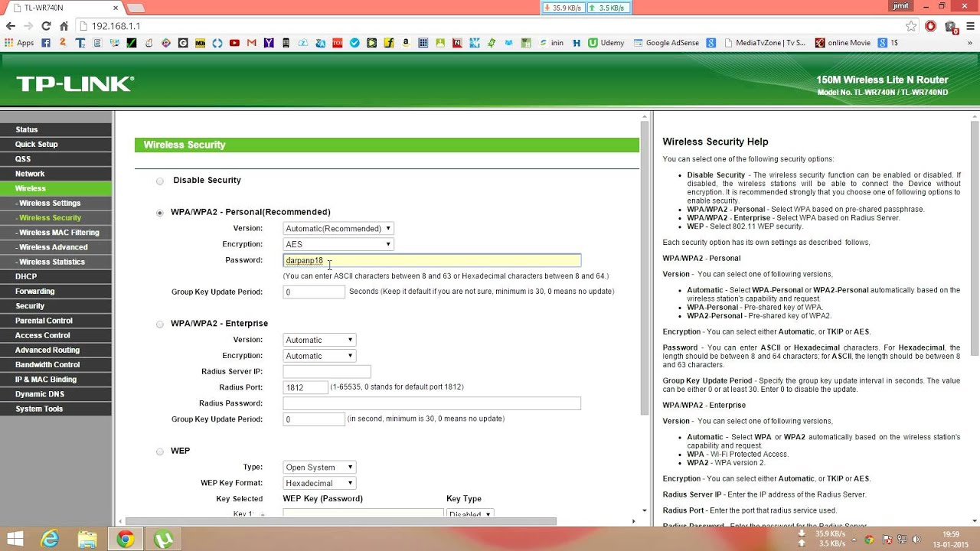Open the AES Encryption dropdown
This screenshot has width=980, height=551.
[x=338, y=244]
